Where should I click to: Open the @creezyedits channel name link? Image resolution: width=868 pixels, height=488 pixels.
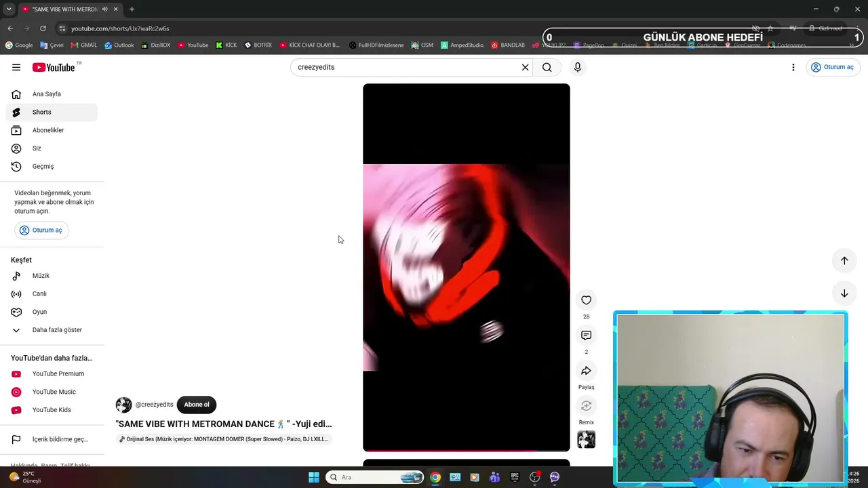coord(155,405)
